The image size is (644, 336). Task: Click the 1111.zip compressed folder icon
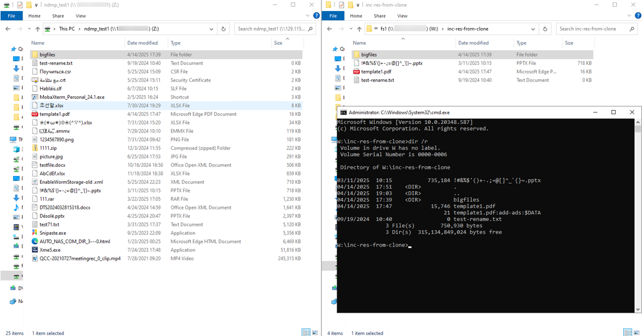(35, 148)
